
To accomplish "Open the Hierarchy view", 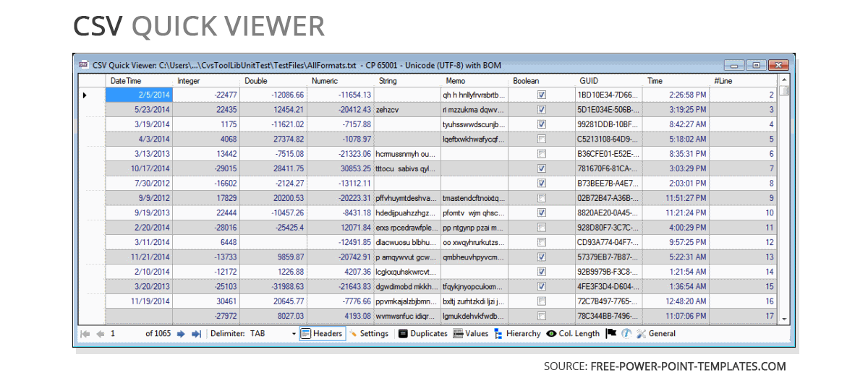I will point(517,334).
